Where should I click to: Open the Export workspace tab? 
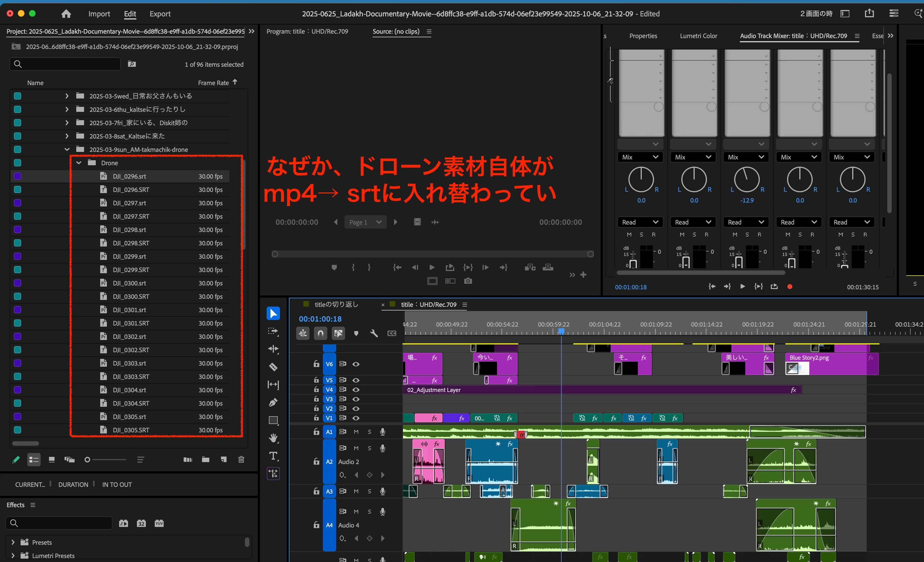pyautogui.click(x=160, y=14)
